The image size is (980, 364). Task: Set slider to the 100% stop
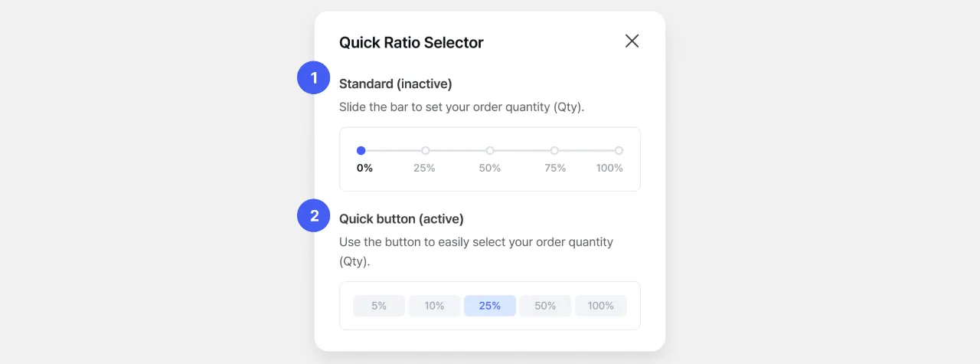tap(619, 151)
